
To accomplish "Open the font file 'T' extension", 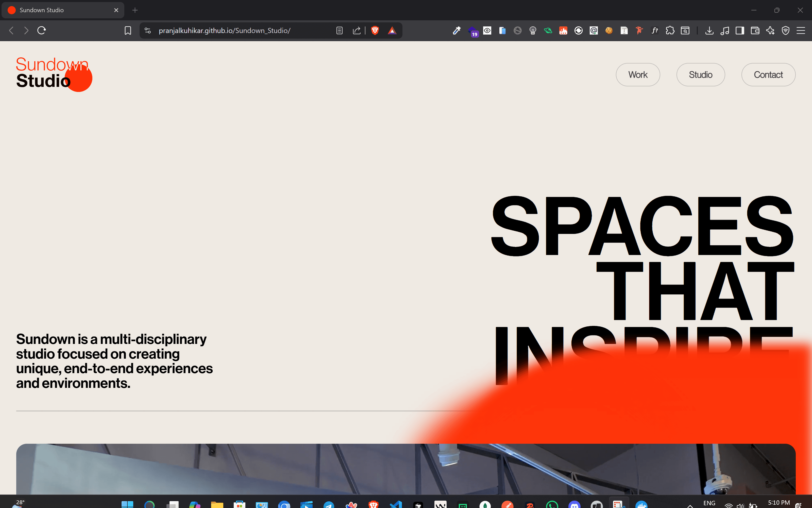I will click(x=624, y=30).
